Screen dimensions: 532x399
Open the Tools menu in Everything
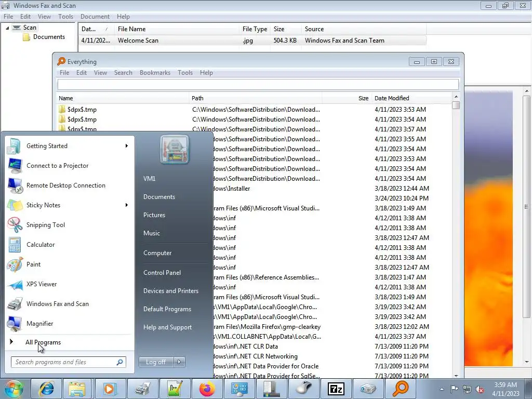[185, 73]
